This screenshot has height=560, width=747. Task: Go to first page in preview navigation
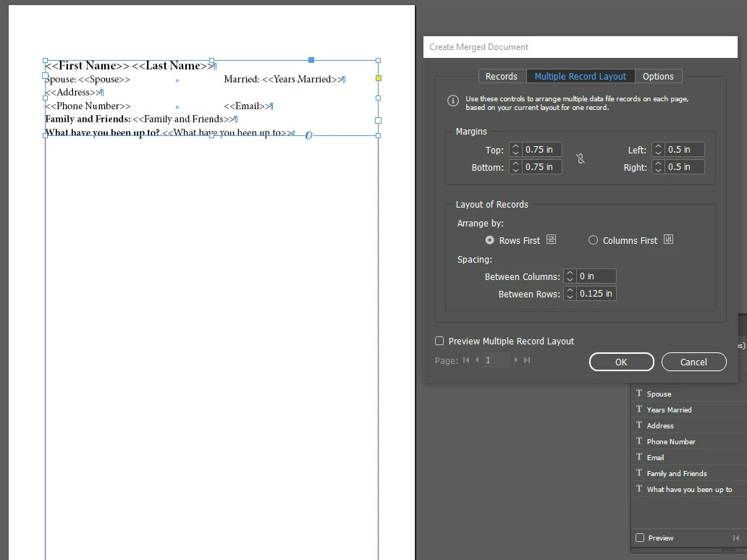466,360
